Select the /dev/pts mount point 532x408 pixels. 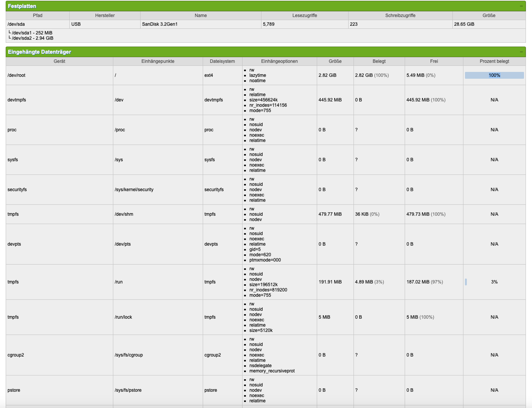click(x=123, y=244)
